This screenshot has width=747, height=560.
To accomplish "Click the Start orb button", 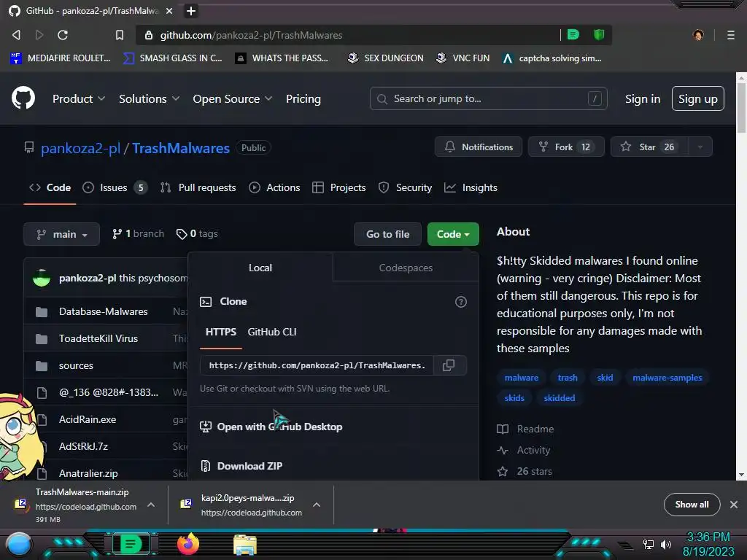I will (19, 545).
